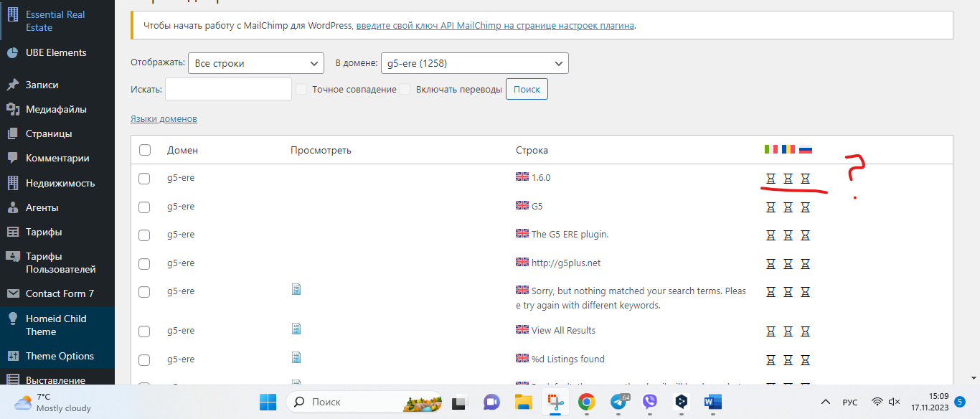The image size is (980, 419).
Task: Check the box for http://g5plus.net row
Action: [144, 264]
